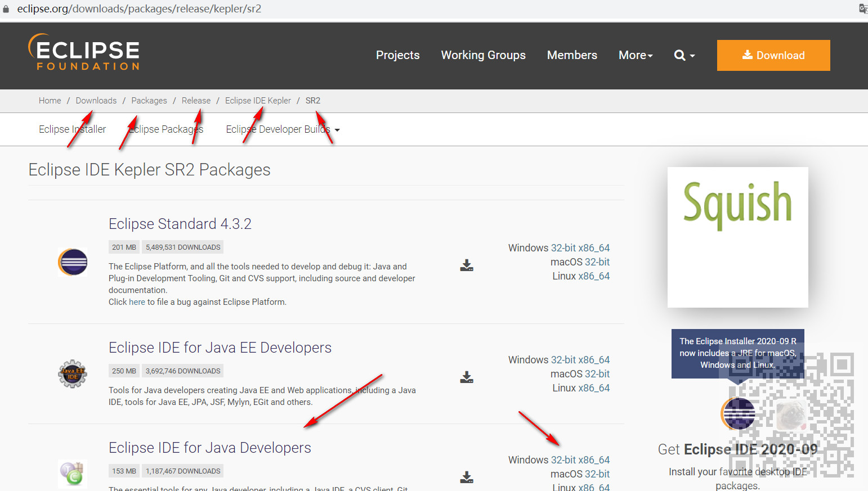Click the Java Developers package download icon
This screenshot has height=491, width=868.
tap(467, 477)
